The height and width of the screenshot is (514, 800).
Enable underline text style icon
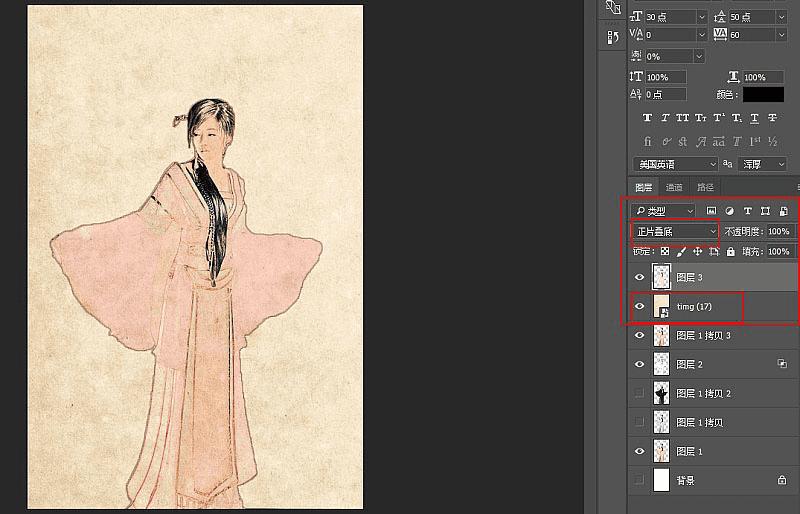tap(755, 118)
